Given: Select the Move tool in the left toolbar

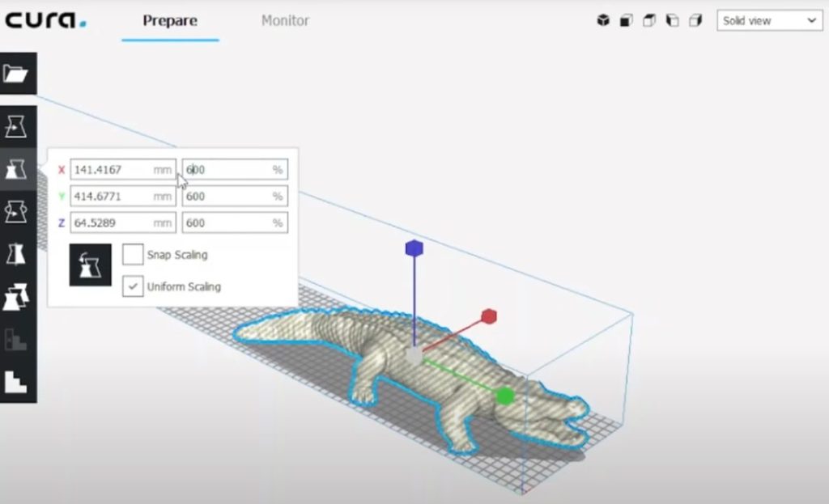Looking at the screenshot, I should (16, 127).
